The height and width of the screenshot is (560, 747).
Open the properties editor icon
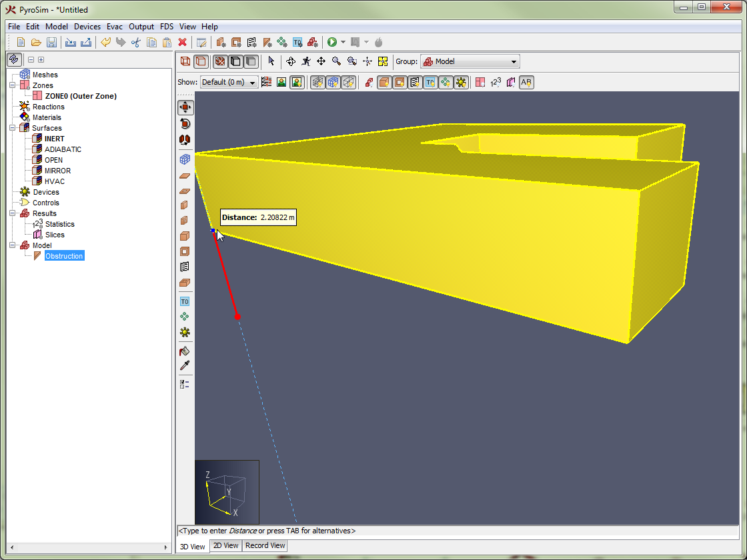click(201, 43)
